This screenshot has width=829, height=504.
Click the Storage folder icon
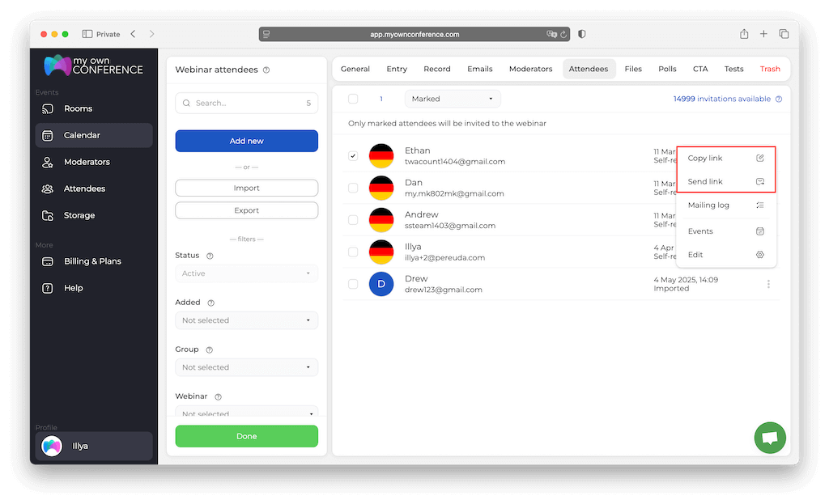(x=48, y=215)
